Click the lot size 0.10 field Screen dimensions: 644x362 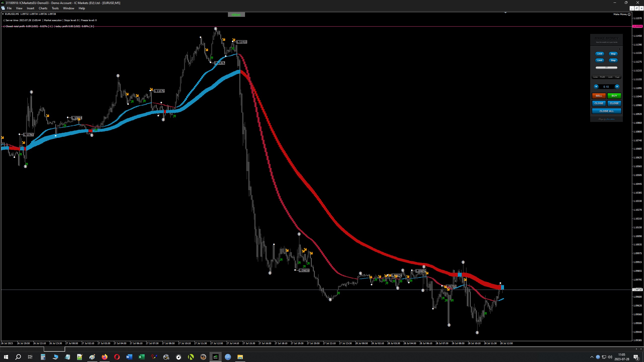pos(606,87)
